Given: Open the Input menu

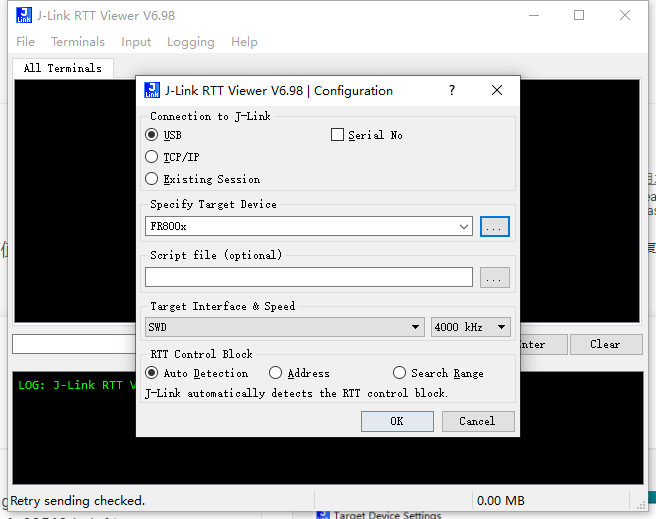Looking at the screenshot, I should [x=136, y=42].
